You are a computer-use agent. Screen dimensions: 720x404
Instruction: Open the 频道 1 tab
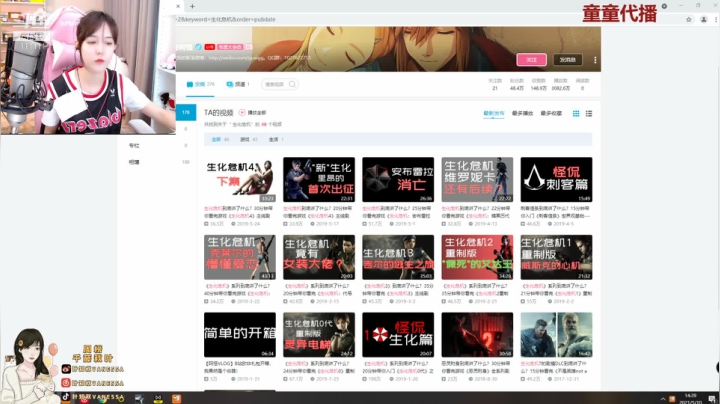pyautogui.click(x=238, y=84)
